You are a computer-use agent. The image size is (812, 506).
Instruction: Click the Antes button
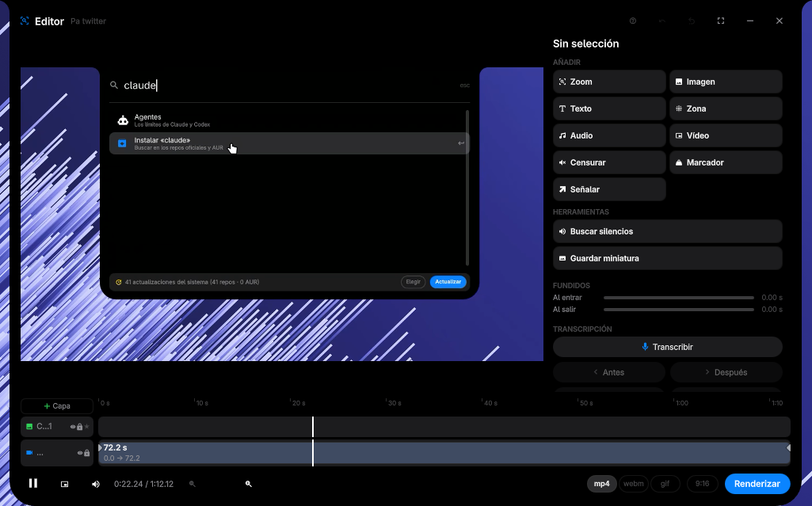(609, 372)
